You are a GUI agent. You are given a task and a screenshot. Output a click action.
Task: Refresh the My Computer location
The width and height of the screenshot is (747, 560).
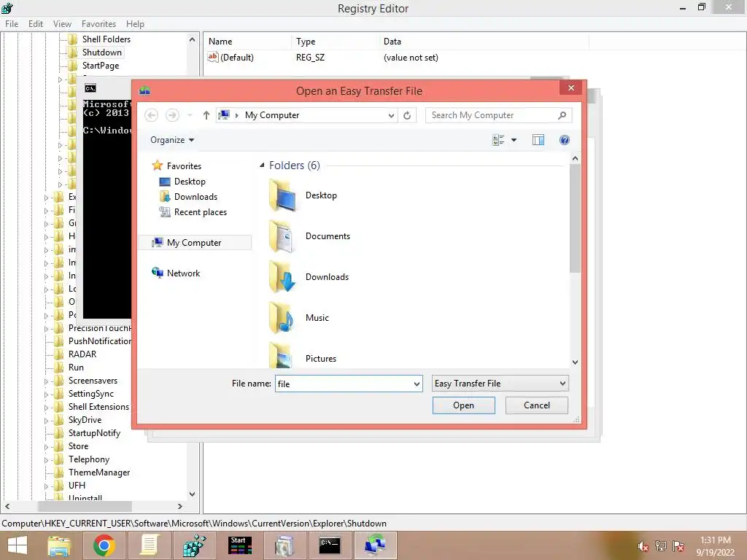pos(407,115)
